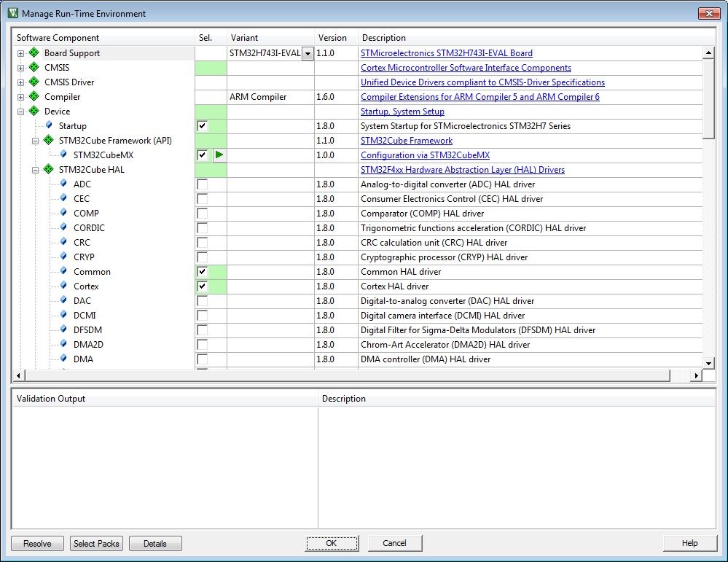
Task: Uncheck the Cortex HAL driver checkbox
Action: (202, 286)
